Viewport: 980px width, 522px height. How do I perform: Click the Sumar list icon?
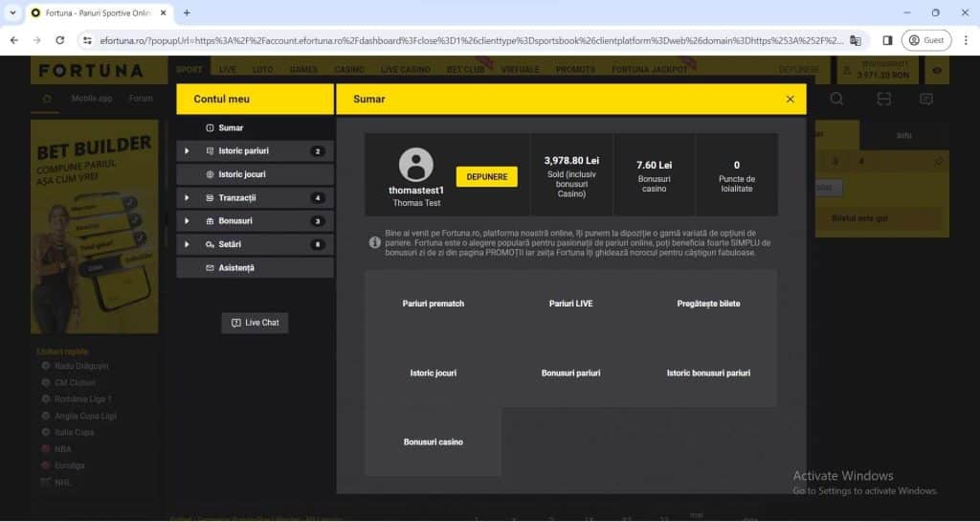(210, 127)
